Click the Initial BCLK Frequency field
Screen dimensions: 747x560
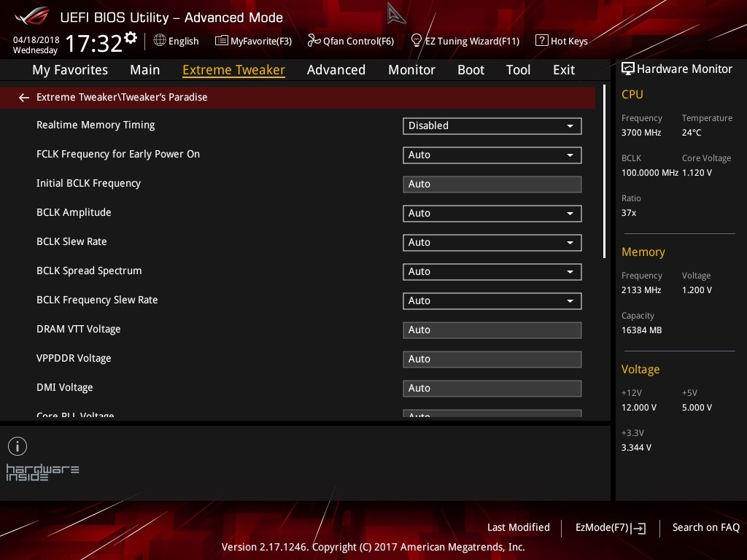492,184
